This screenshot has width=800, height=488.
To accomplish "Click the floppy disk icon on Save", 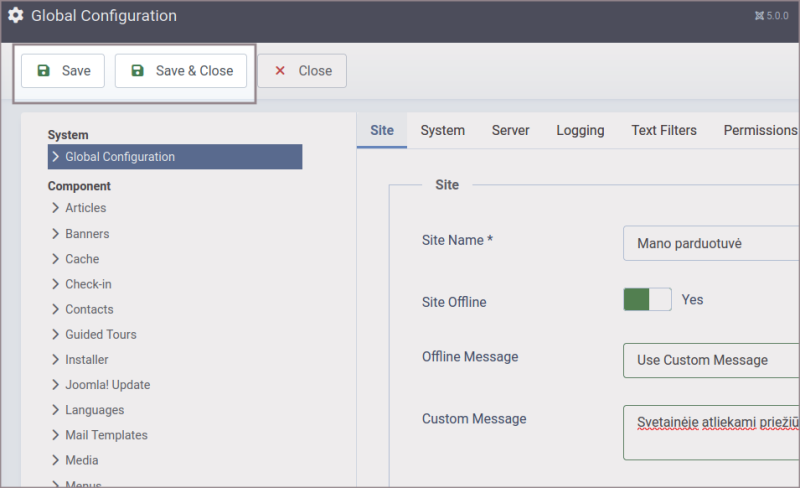I will coord(44,70).
